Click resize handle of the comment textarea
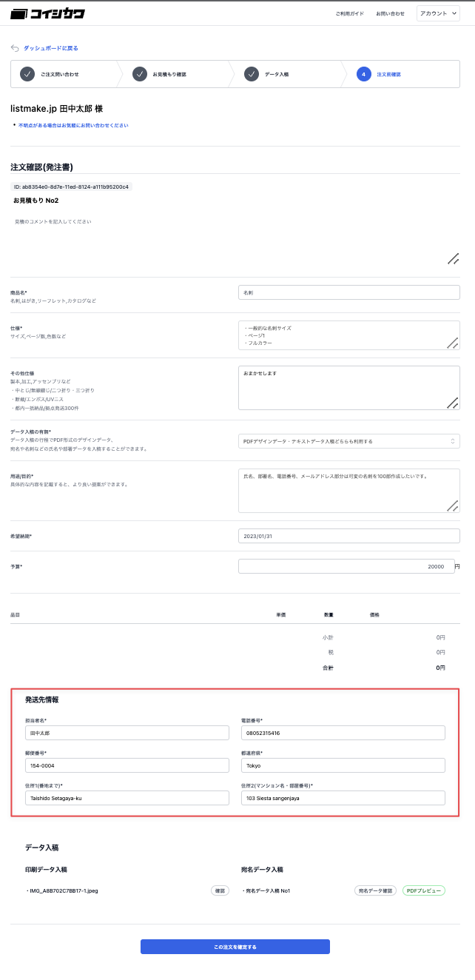Image resolution: width=475 pixels, height=980 pixels. pyautogui.click(x=453, y=258)
